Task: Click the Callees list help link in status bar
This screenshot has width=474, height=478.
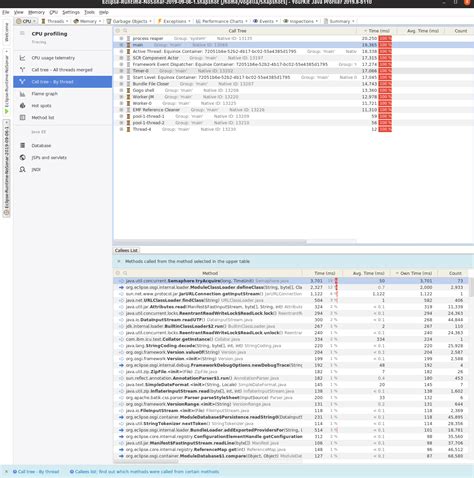Action: pyautogui.click(x=145, y=472)
